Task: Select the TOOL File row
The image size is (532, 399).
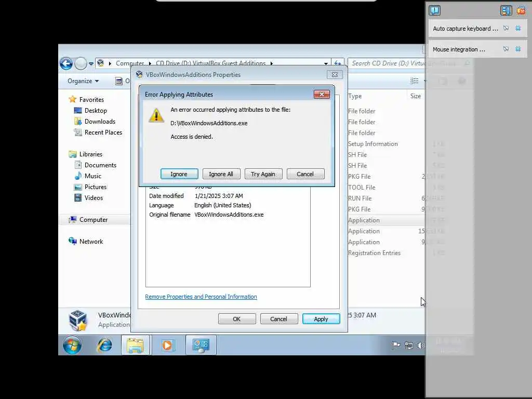Action: click(362, 187)
